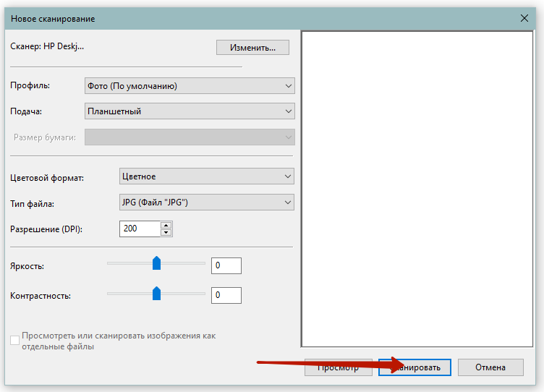Screen dimensions: 544x392
Task: Close the Новое сканирование dialog
Action: [524, 18]
